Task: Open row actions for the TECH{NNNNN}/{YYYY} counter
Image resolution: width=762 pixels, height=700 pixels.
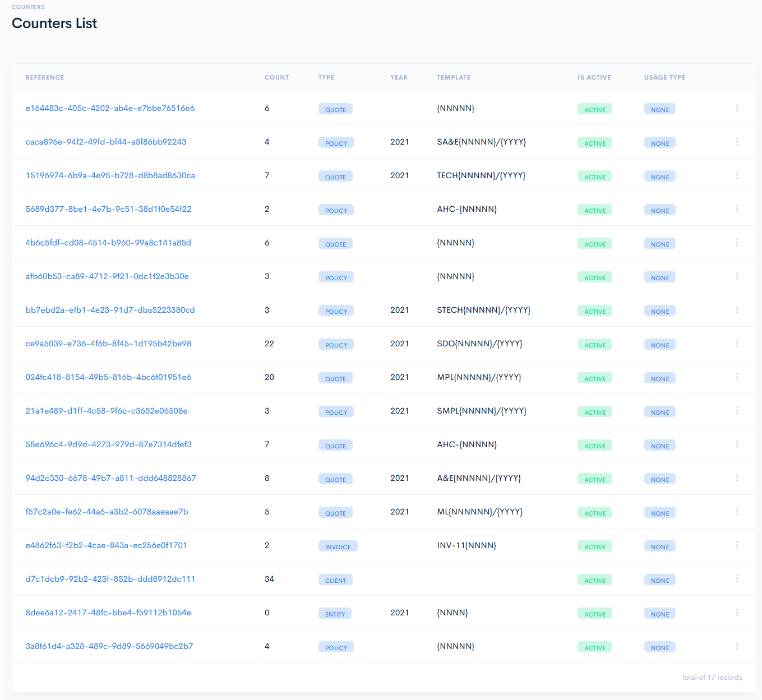Action: click(x=737, y=175)
